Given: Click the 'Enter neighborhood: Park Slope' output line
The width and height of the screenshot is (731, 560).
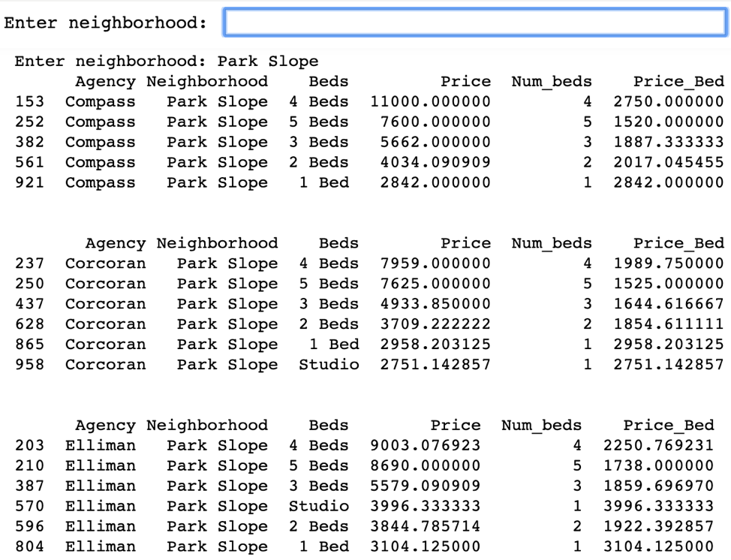Looking at the screenshot, I should click(x=166, y=62).
